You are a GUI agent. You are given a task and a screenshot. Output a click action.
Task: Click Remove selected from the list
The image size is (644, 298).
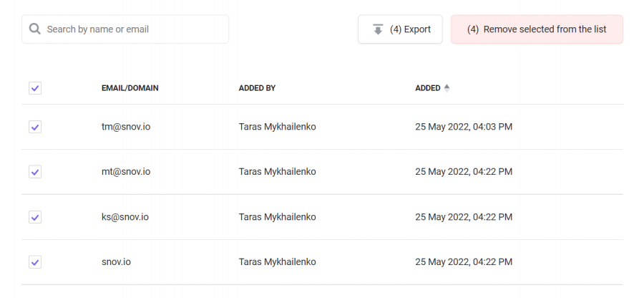[x=537, y=29]
